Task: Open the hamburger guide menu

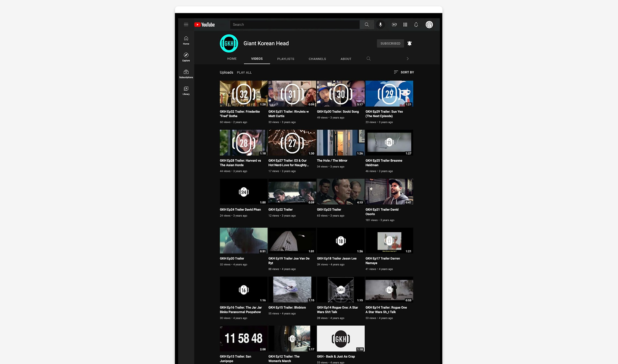Action: [x=186, y=24]
